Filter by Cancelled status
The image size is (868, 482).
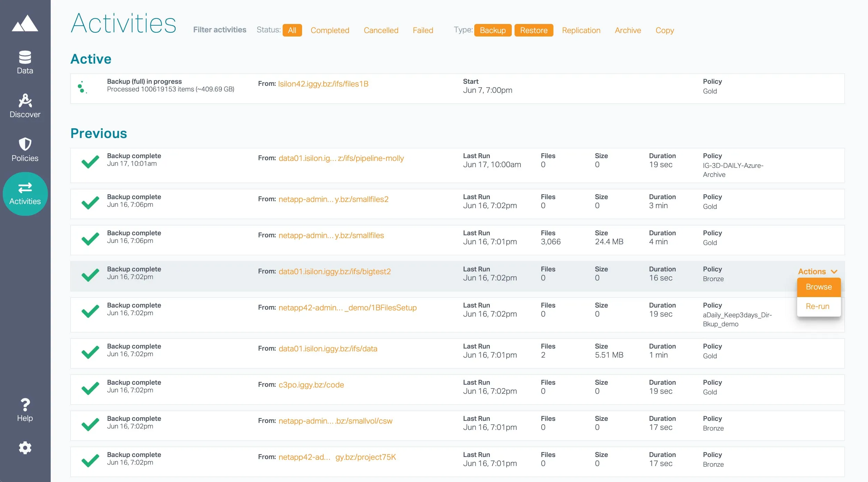coord(381,30)
